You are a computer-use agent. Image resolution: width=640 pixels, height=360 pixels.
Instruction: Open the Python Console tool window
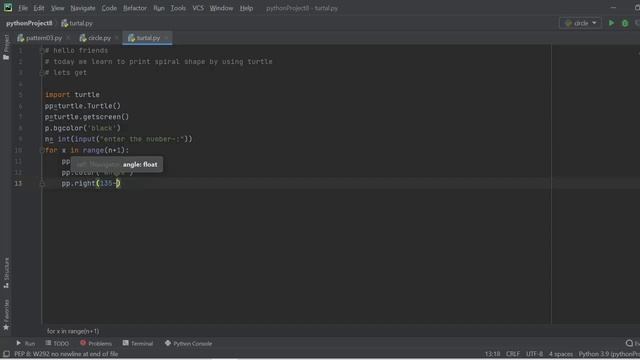(x=188, y=344)
